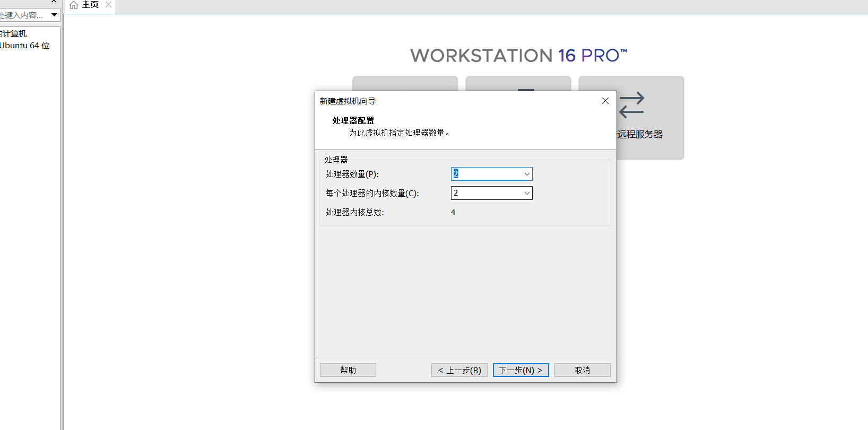Click the 远程服务器 tile label

coord(640,134)
